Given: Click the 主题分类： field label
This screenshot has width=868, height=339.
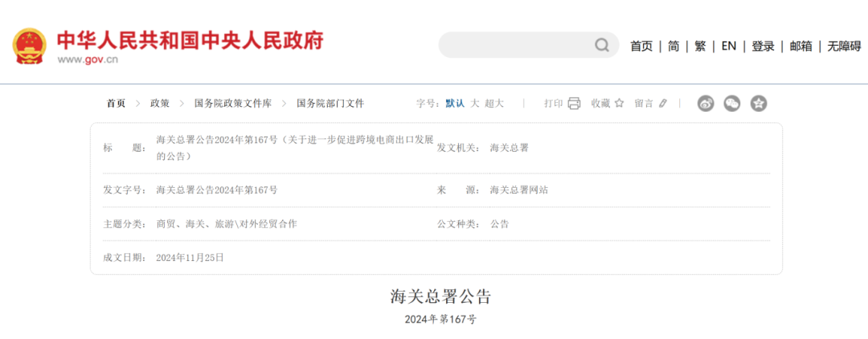Looking at the screenshot, I should coord(125,224).
